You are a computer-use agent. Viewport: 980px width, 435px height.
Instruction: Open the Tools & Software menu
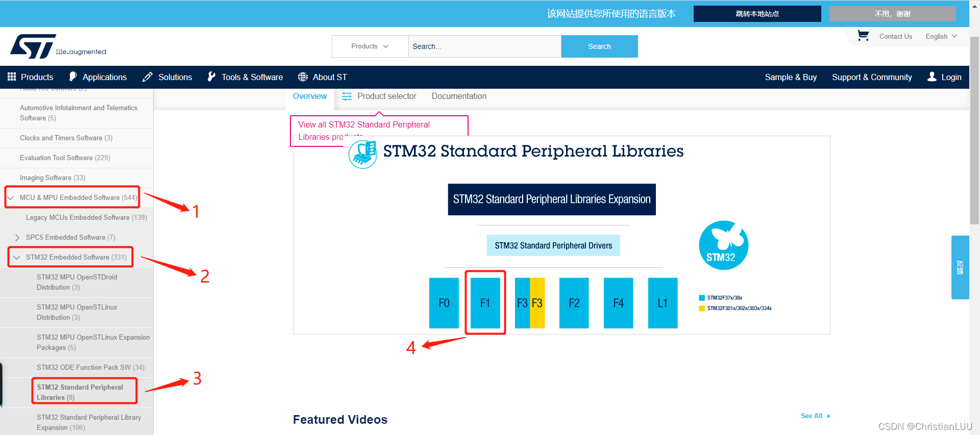[x=245, y=77]
